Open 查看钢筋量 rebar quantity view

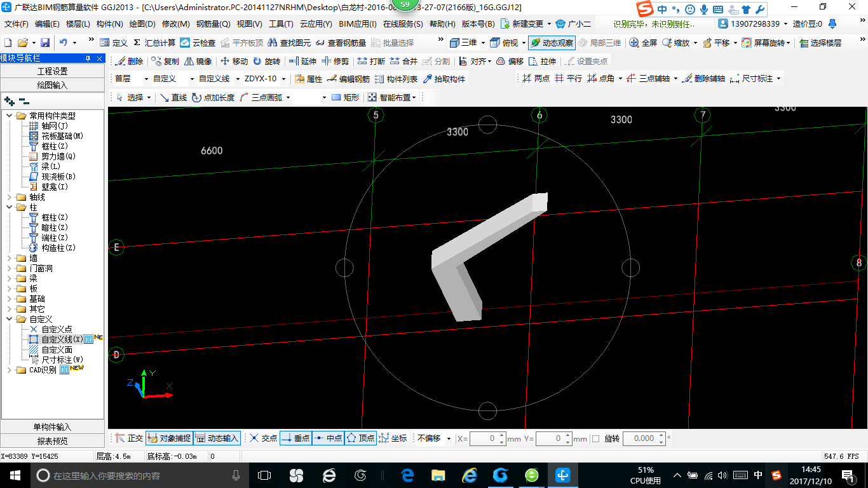pyautogui.click(x=341, y=43)
